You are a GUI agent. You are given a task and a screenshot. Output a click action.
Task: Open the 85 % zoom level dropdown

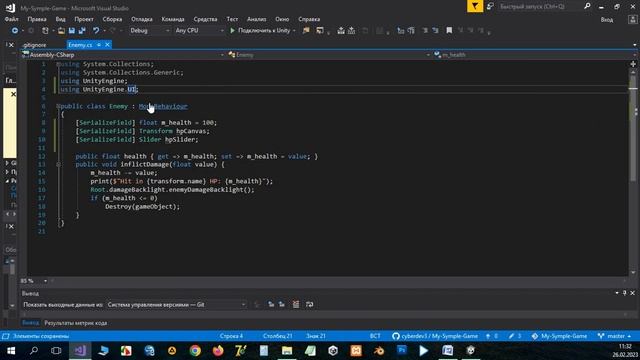(45, 281)
